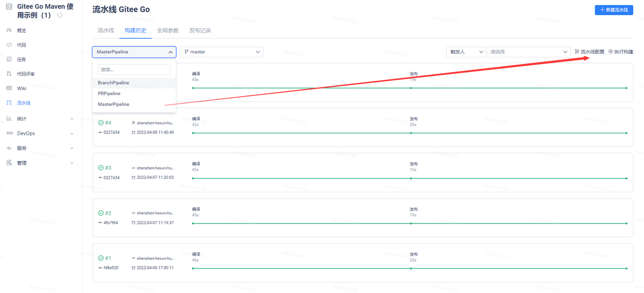Screen dimensions: 644x293
Task: Open 流水线配置 pipeline configuration
Action: [590, 52]
